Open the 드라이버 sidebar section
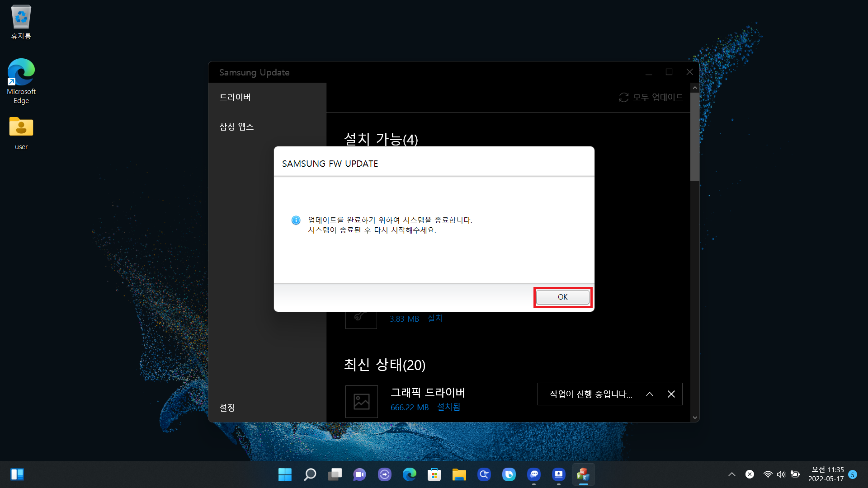Image resolution: width=868 pixels, height=488 pixels. tap(235, 97)
